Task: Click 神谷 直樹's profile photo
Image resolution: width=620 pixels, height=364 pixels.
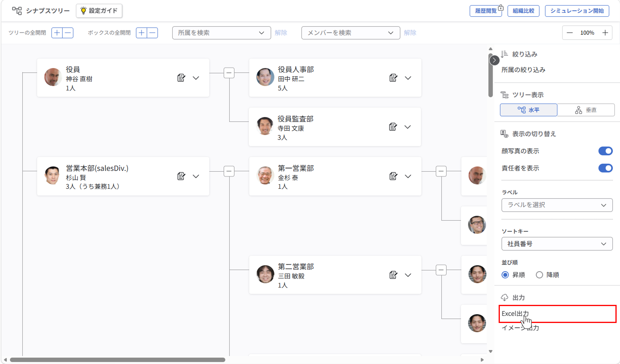Action: [53, 77]
